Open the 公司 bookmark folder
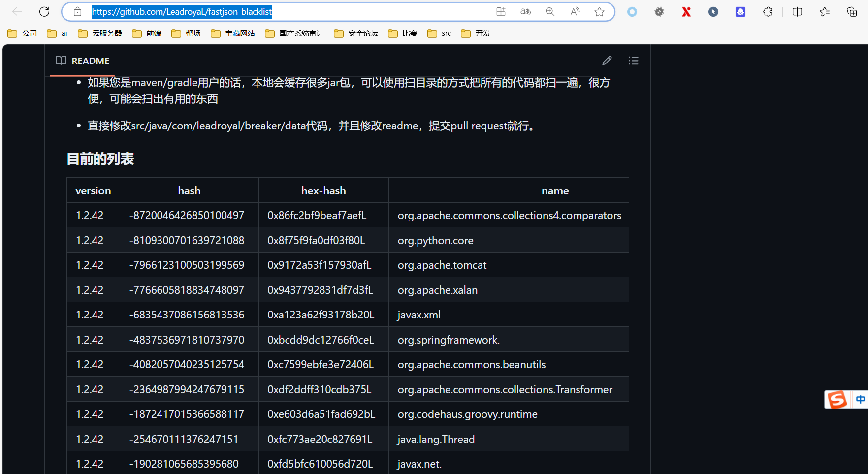This screenshot has width=868, height=474. (x=23, y=33)
